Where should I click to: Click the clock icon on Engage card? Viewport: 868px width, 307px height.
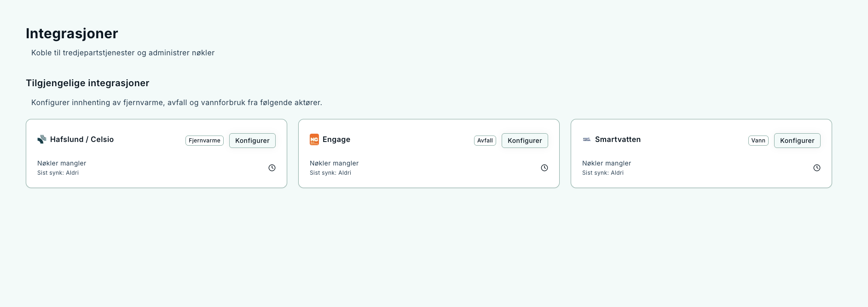(x=544, y=168)
